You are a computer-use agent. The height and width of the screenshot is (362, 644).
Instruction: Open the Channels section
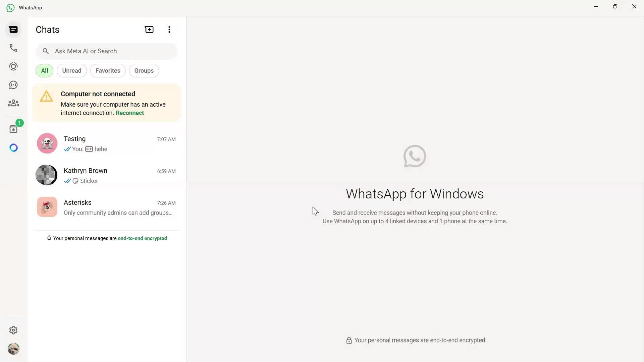click(13, 85)
